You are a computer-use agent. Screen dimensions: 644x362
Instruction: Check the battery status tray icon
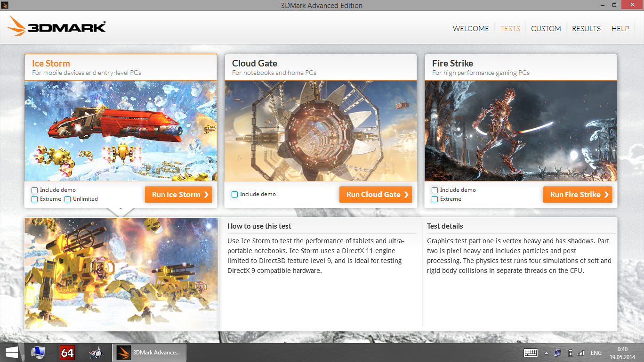coord(571,353)
